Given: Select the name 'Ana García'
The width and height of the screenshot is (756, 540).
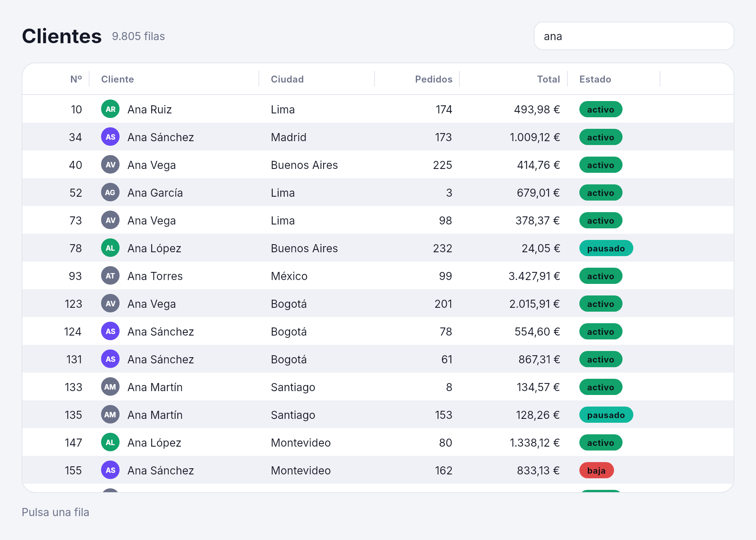Looking at the screenshot, I should point(155,193).
